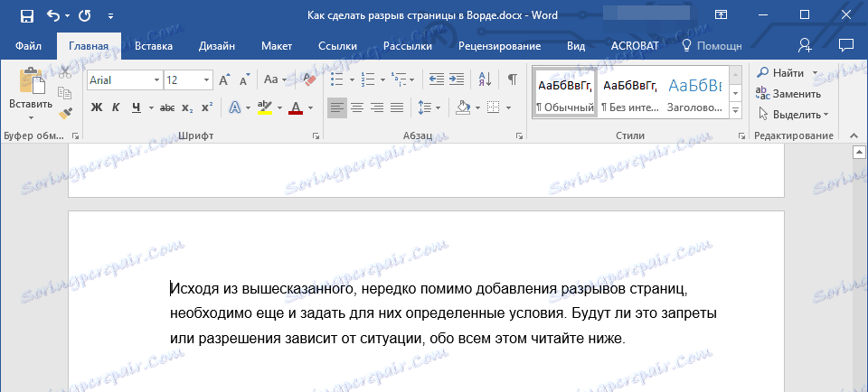Open the font color dropdown arrow
The height and width of the screenshot is (392, 868).
[310, 107]
